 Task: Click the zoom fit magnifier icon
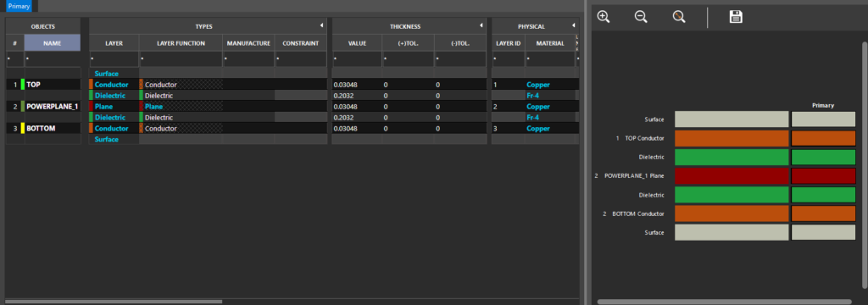point(679,17)
